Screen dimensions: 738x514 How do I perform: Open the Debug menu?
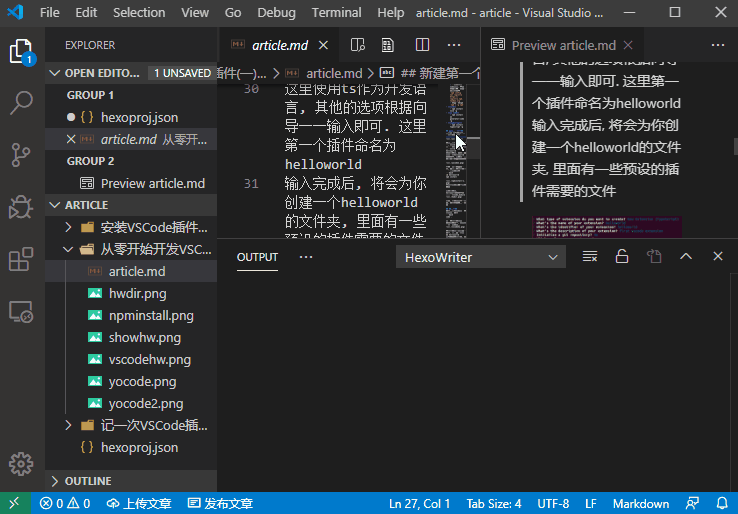tap(276, 13)
